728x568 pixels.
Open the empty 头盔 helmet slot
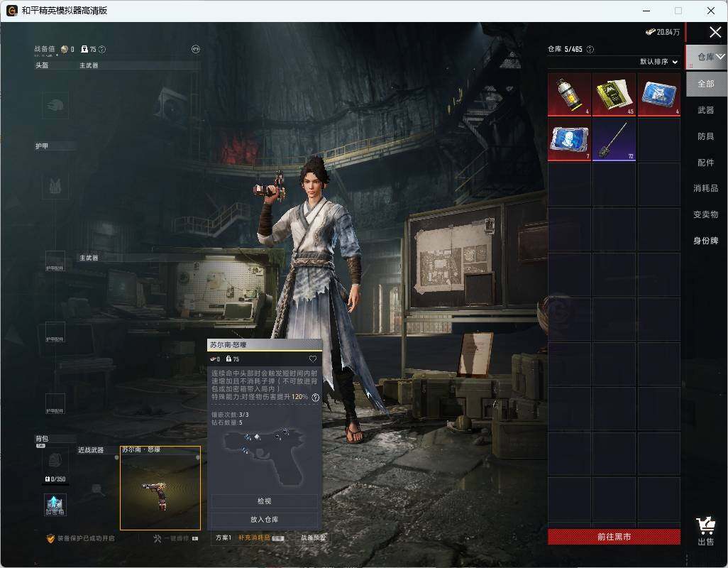55,105
